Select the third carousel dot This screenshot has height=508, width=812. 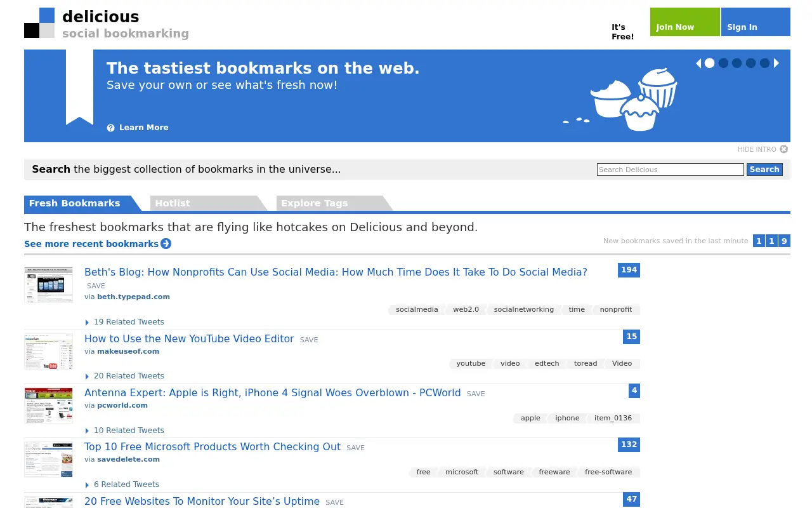click(737, 63)
